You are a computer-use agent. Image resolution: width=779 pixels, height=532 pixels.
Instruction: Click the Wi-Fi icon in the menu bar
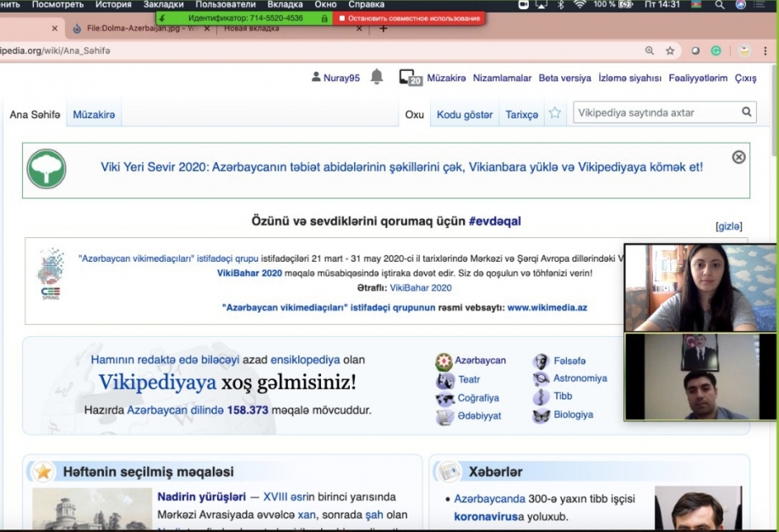click(580, 4)
